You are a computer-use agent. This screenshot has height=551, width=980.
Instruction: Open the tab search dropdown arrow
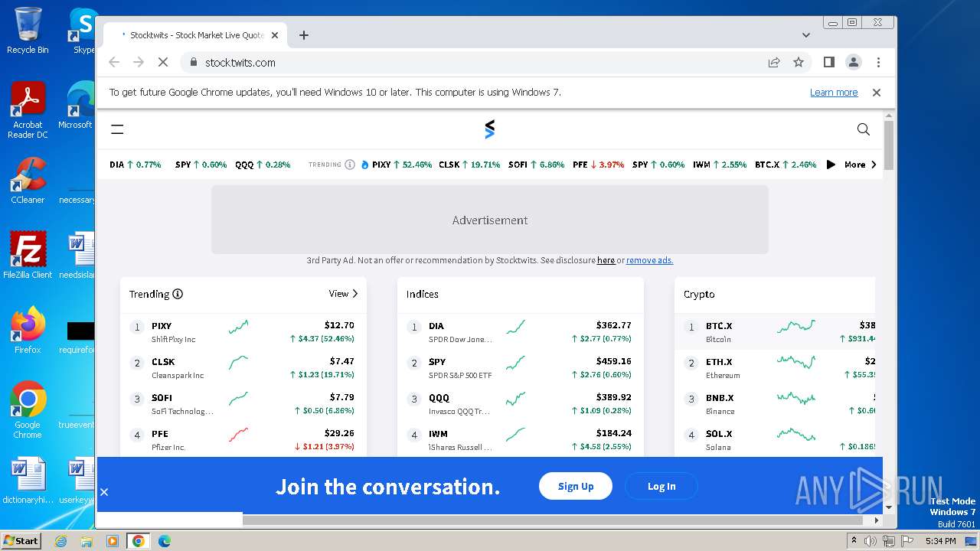coord(805,35)
